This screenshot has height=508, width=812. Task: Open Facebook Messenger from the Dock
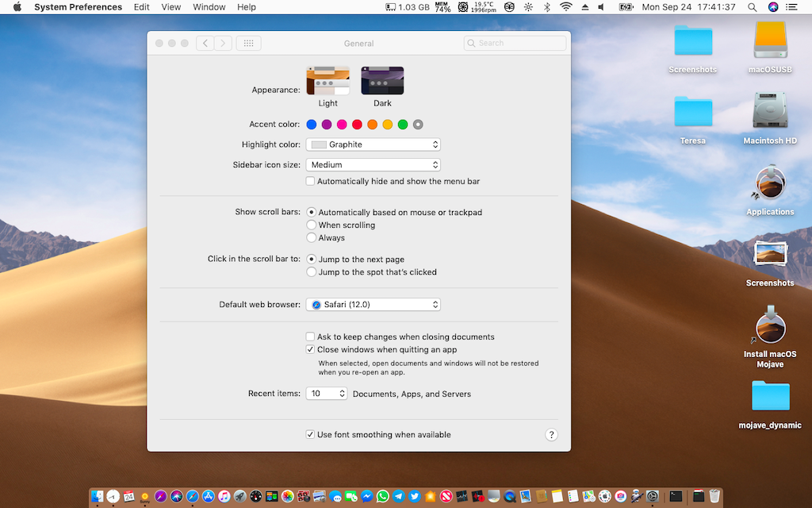366,496
